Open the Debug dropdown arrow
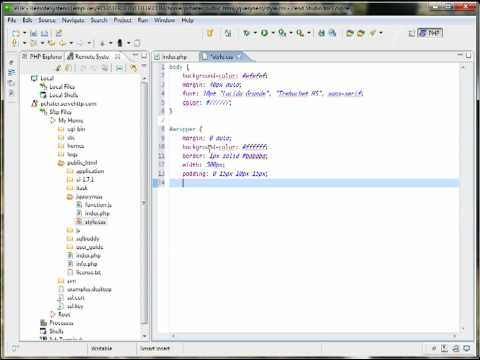This screenshot has height=360, width=480. click(x=255, y=33)
